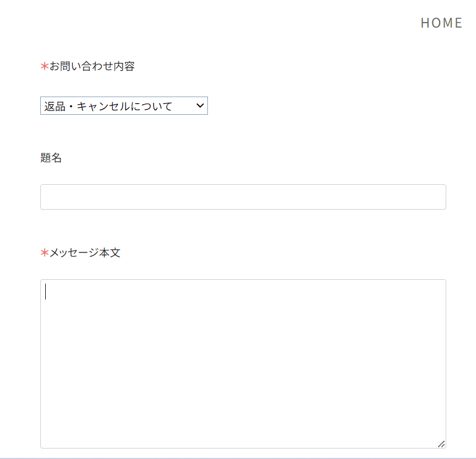
Task: Click the diagonal lines icon in textarea corner
Action: pyautogui.click(x=441, y=444)
